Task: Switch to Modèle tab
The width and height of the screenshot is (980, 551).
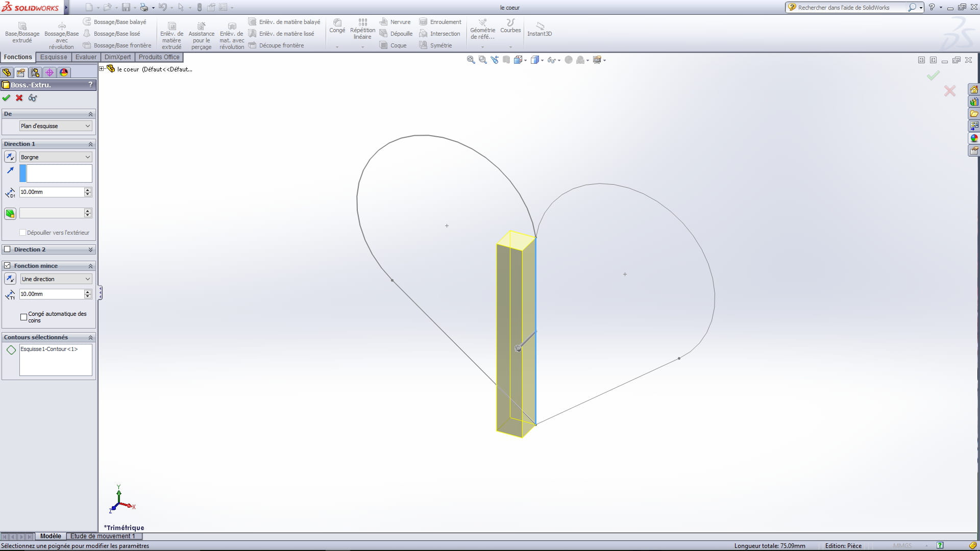Action: tap(51, 536)
